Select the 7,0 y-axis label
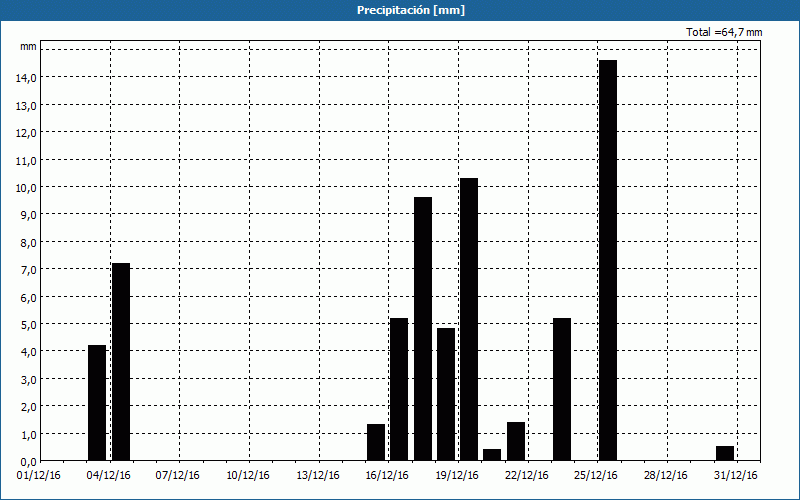Screen dimensions: 800x500 pos(29,270)
